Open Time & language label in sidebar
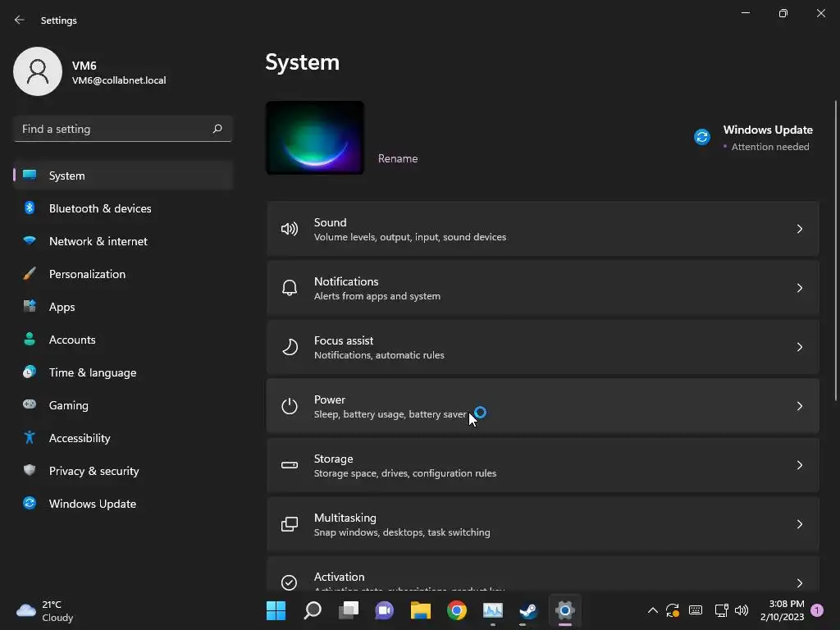Viewport: 840px width, 630px height. click(x=93, y=372)
